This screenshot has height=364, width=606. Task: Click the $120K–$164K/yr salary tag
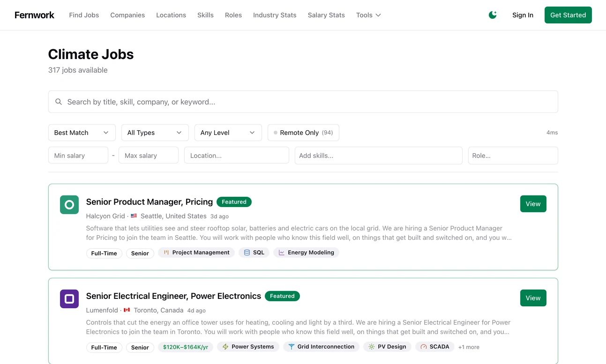tap(186, 347)
